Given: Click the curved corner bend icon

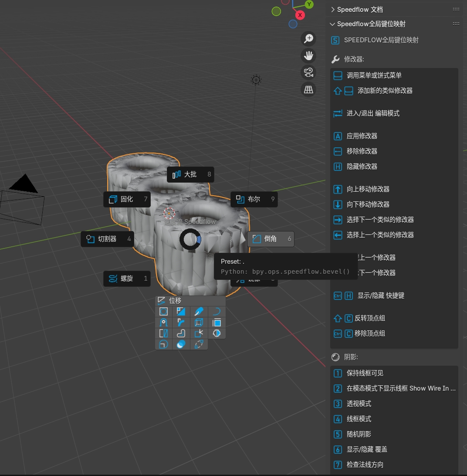Looking at the screenshot, I should point(181,323).
